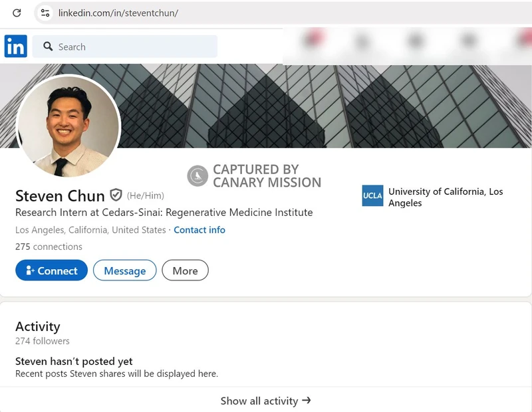Click Steven's circular profile photo
Image resolution: width=532 pixels, height=412 pixels.
point(67,126)
